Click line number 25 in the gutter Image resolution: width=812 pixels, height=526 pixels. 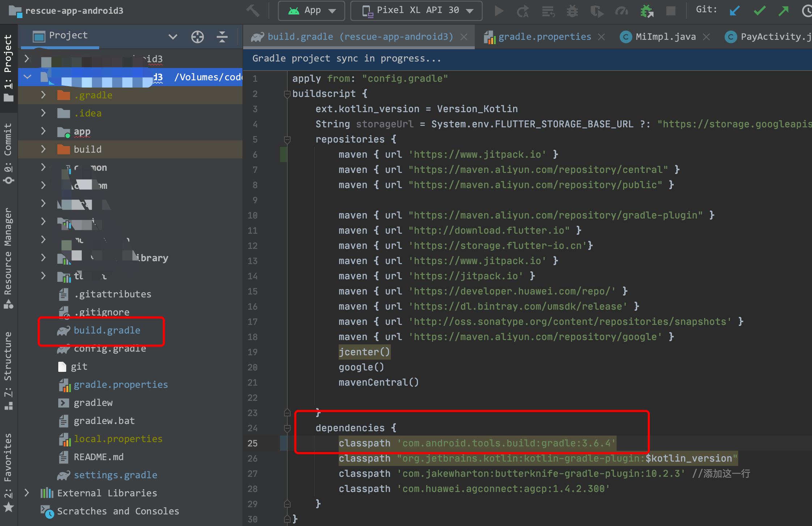tap(253, 443)
